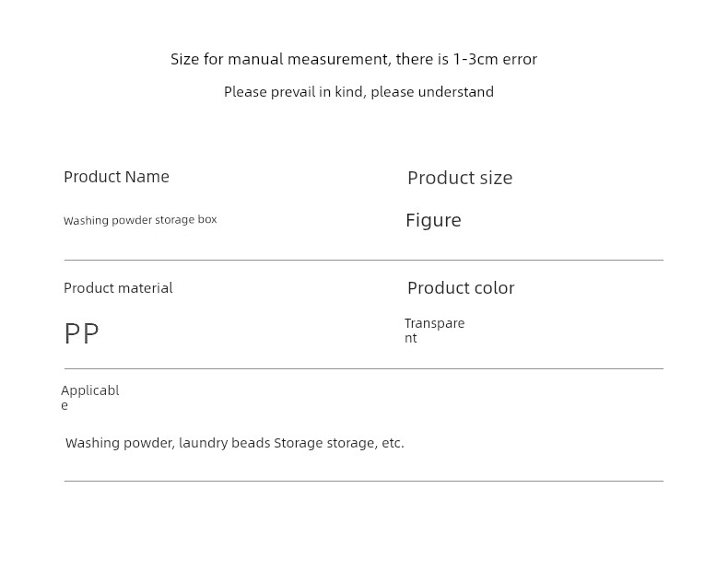Screen dimensions: 728x570
Task: Select the "Applicable" label
Action: click(89, 397)
